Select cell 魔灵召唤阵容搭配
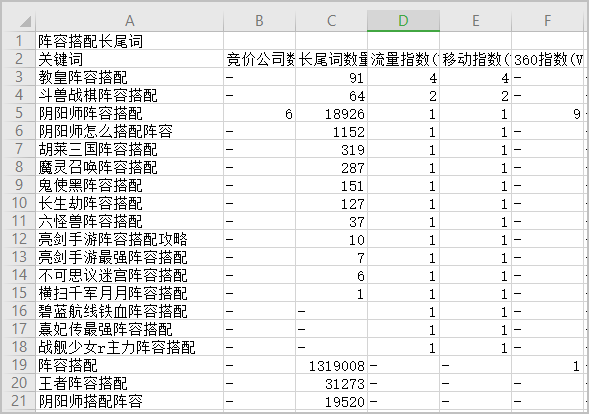Viewport: 589px width, 414px height. coord(130,167)
